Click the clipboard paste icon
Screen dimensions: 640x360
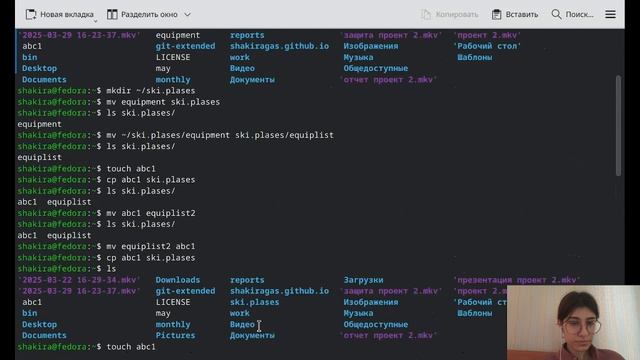(x=496, y=14)
